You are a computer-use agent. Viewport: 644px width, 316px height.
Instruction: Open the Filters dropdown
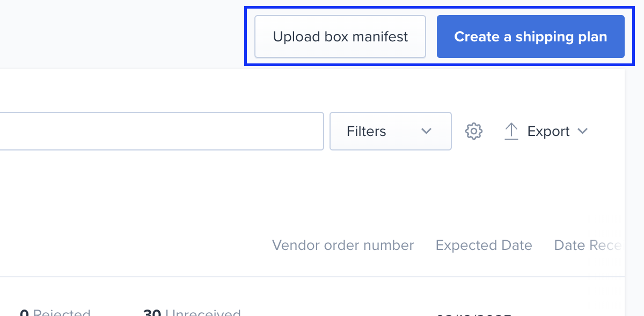[x=391, y=131]
